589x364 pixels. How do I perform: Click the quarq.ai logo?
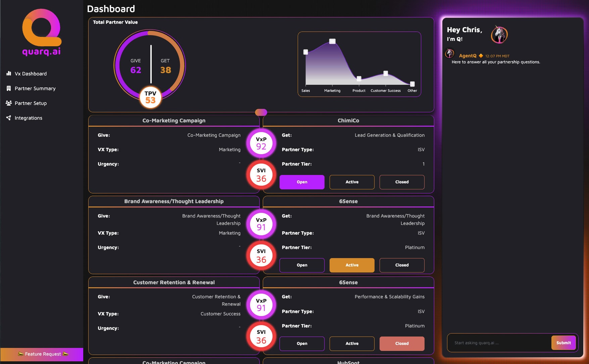[42, 32]
